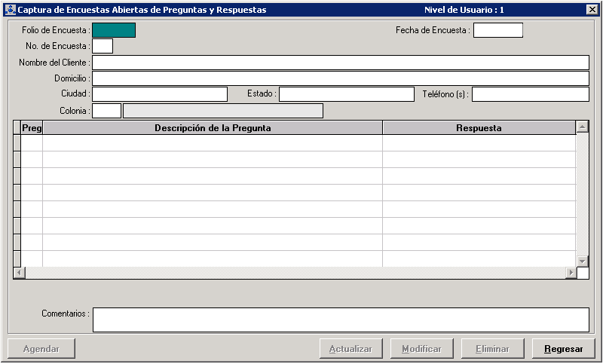Click the Respuesta column header
Viewport: 603px width, 364px height.
tap(479, 128)
